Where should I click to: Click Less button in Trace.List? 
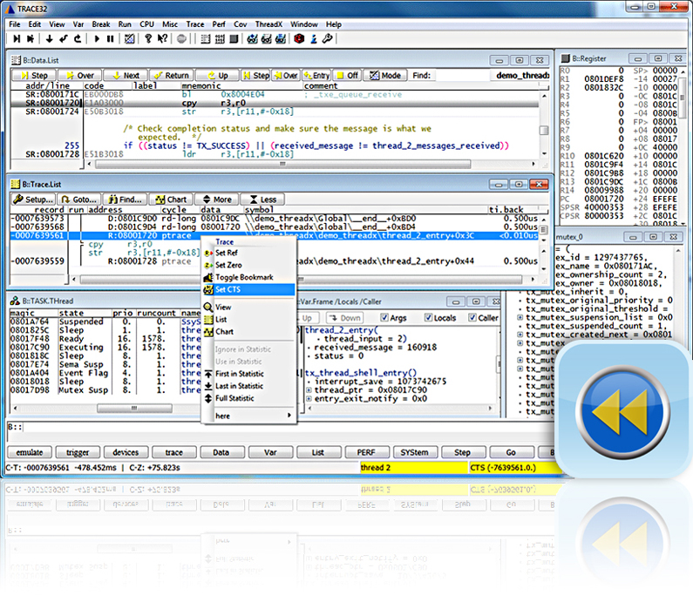click(x=263, y=200)
